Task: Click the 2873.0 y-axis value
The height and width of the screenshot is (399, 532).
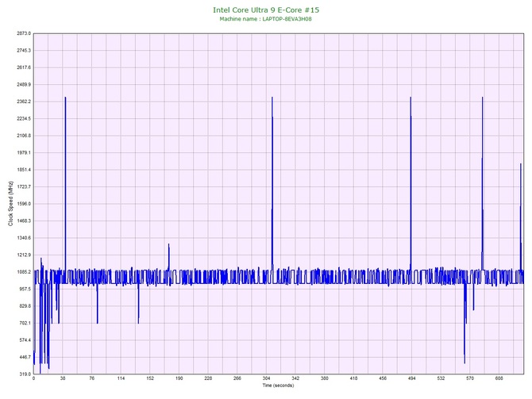Action: [24, 33]
